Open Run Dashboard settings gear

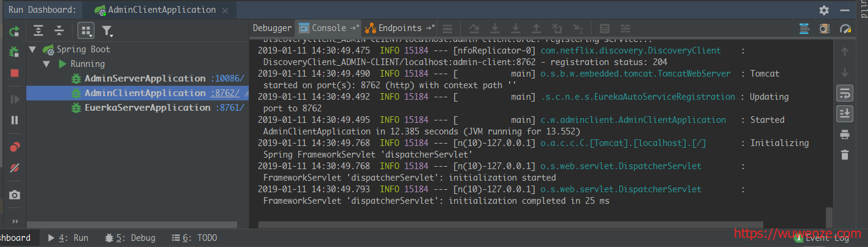pos(824,10)
